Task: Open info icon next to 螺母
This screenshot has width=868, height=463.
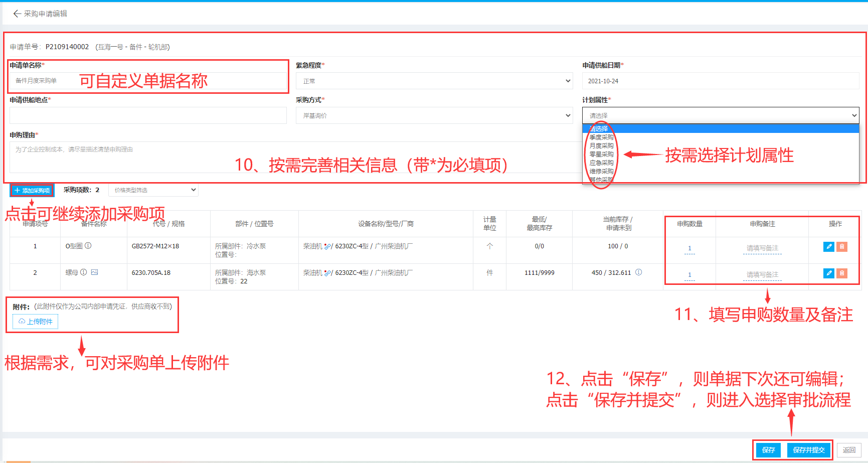Action: [x=84, y=272]
